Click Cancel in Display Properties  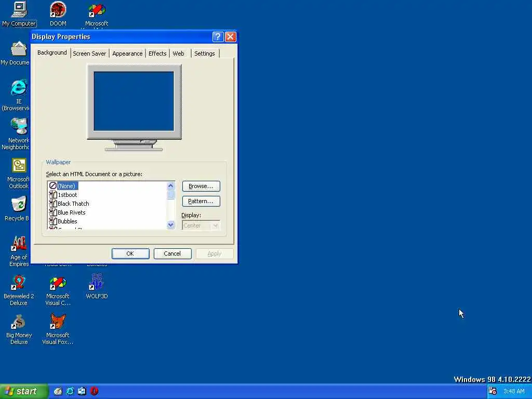pos(172,254)
